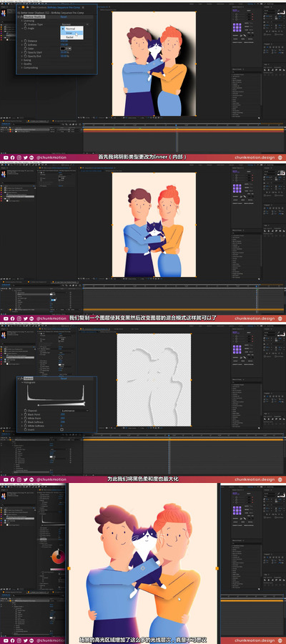
Task: Toggle the Angle stopwatch
Action: [x=26, y=29]
